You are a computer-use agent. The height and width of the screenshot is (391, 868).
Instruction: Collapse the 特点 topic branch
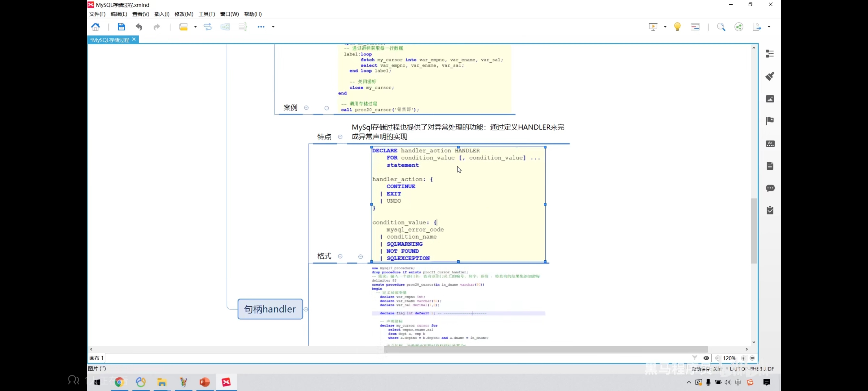pos(340,137)
